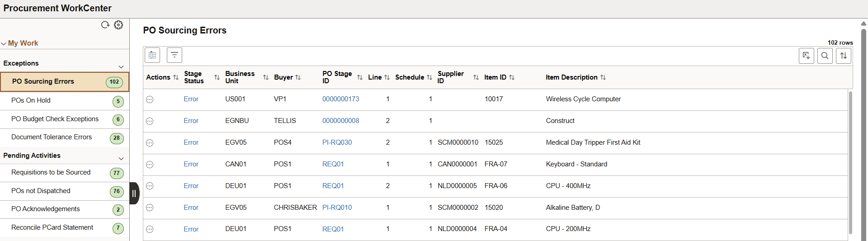868x241 pixels.
Task: Sort by the Actions column
Action: point(176,77)
